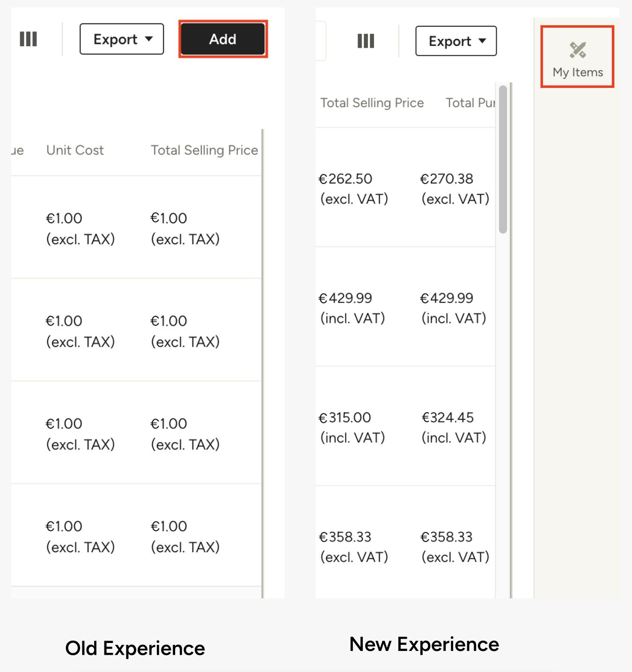Click the black Add button
The height and width of the screenshot is (672, 632).
point(223,39)
